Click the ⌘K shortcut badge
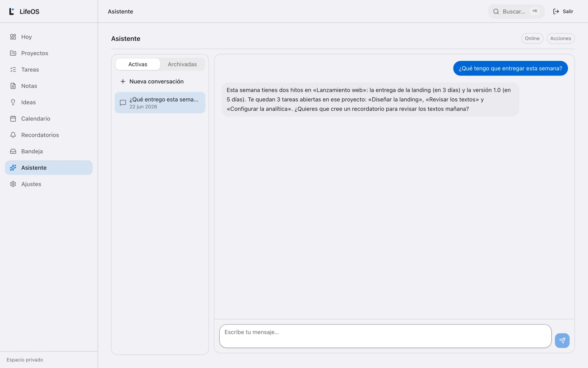The image size is (588, 368). (535, 11)
